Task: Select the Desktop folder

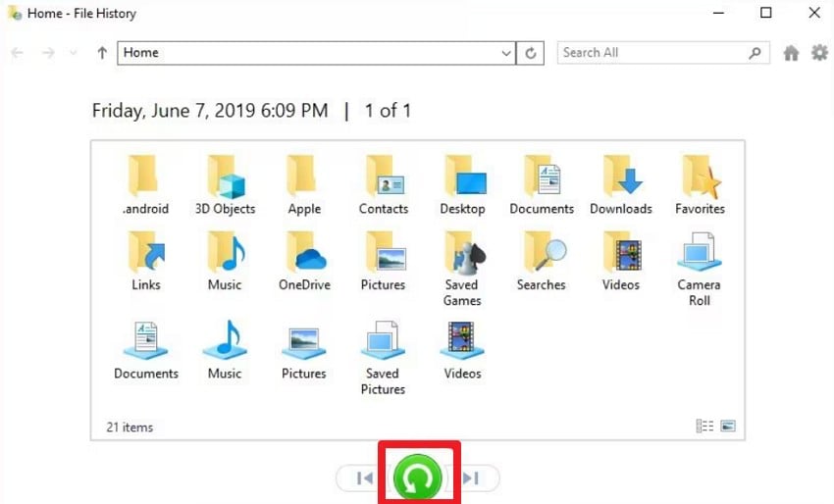Action: [463, 184]
